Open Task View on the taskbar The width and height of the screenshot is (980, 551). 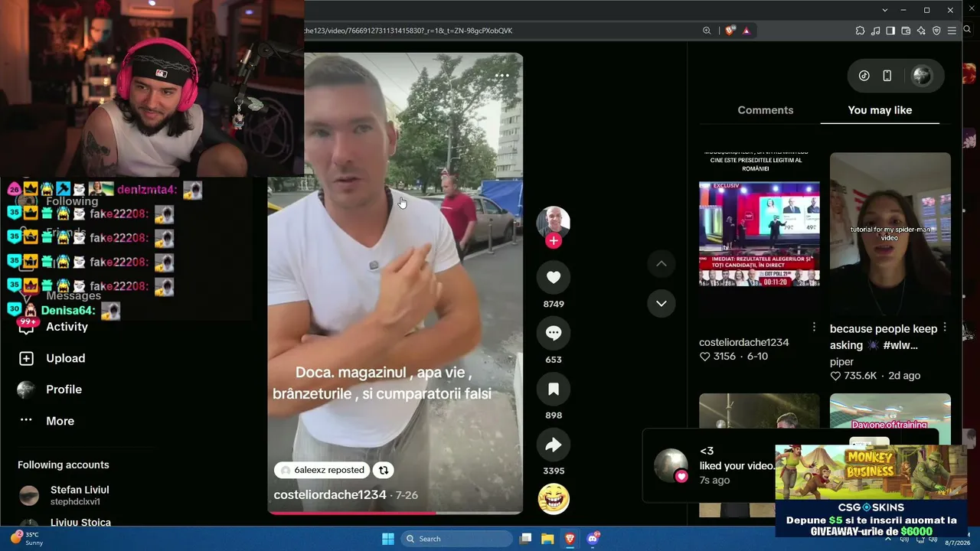pos(525,539)
